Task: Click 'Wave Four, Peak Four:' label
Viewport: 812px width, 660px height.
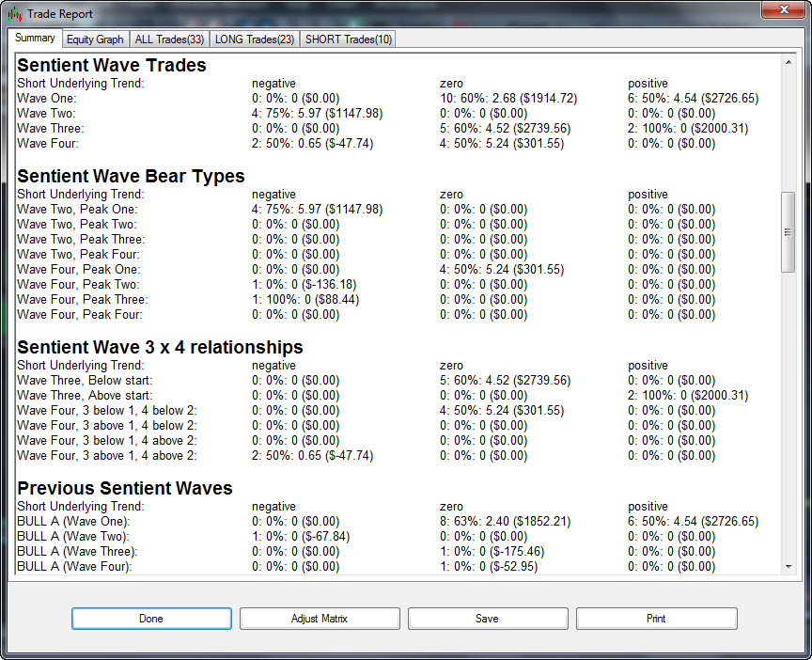Action: [x=80, y=314]
